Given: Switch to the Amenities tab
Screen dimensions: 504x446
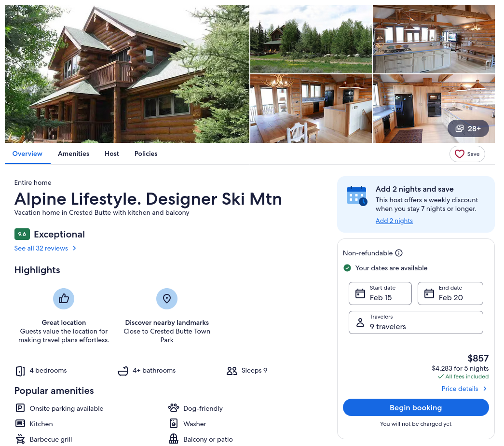Looking at the screenshot, I should 74,153.
